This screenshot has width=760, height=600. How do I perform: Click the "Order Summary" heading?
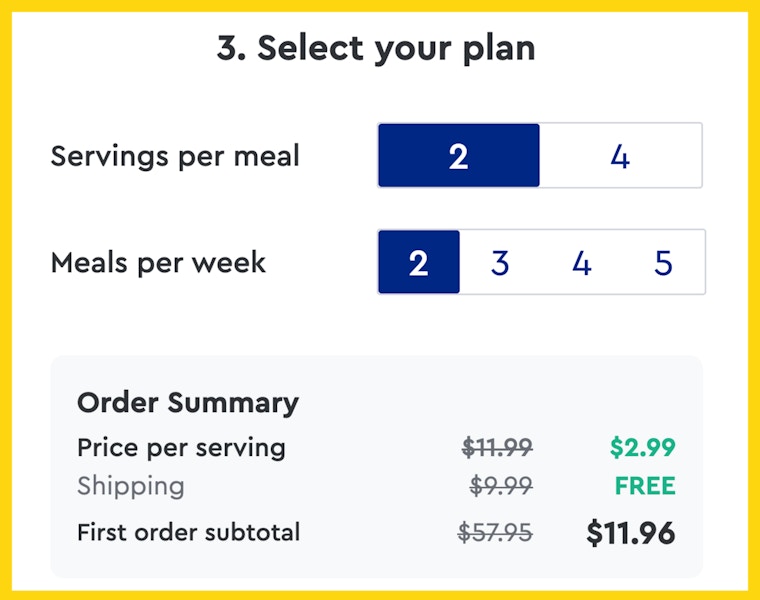[x=188, y=402]
